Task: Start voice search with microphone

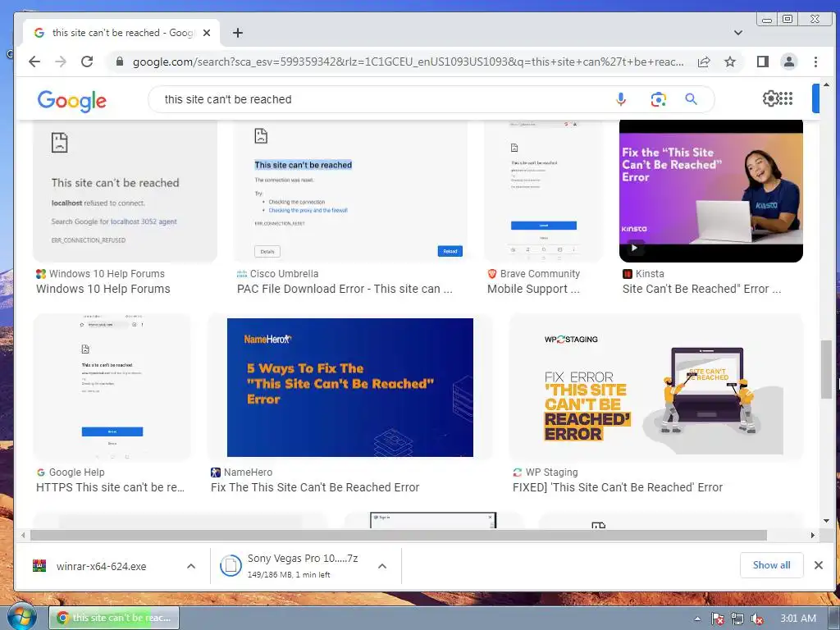Action: tap(620, 99)
